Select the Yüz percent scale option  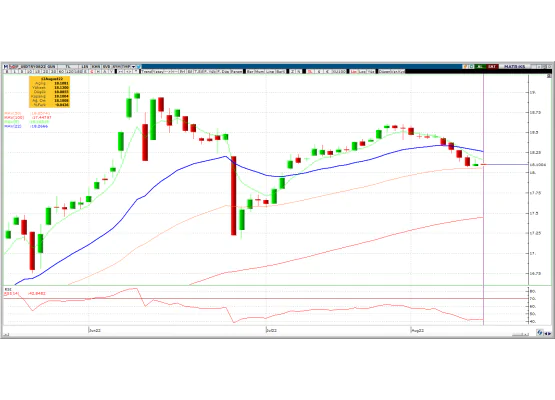[x=371, y=71]
